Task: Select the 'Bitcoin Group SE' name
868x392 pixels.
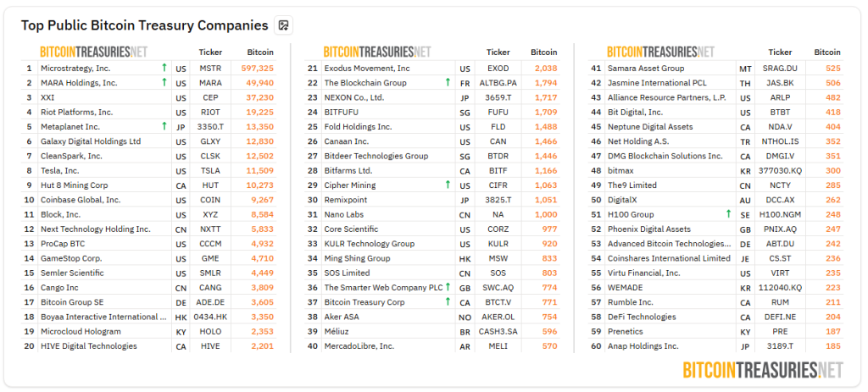Action: 72,302
